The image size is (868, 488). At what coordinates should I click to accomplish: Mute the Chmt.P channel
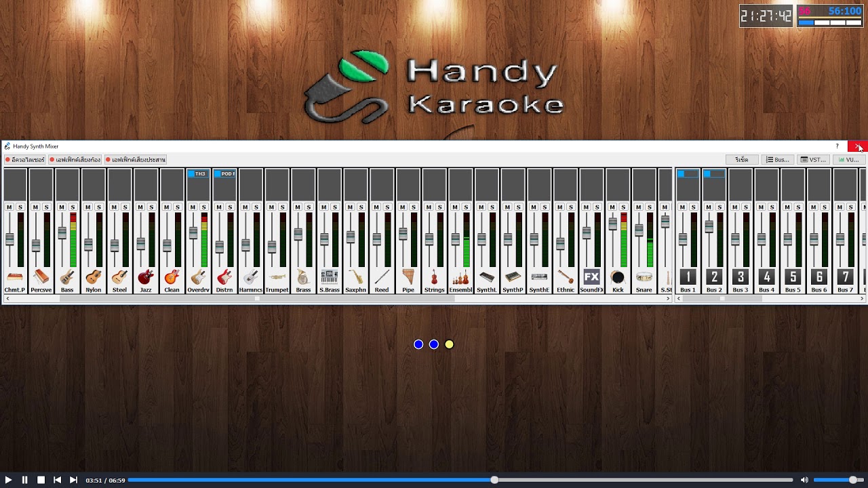click(x=9, y=207)
